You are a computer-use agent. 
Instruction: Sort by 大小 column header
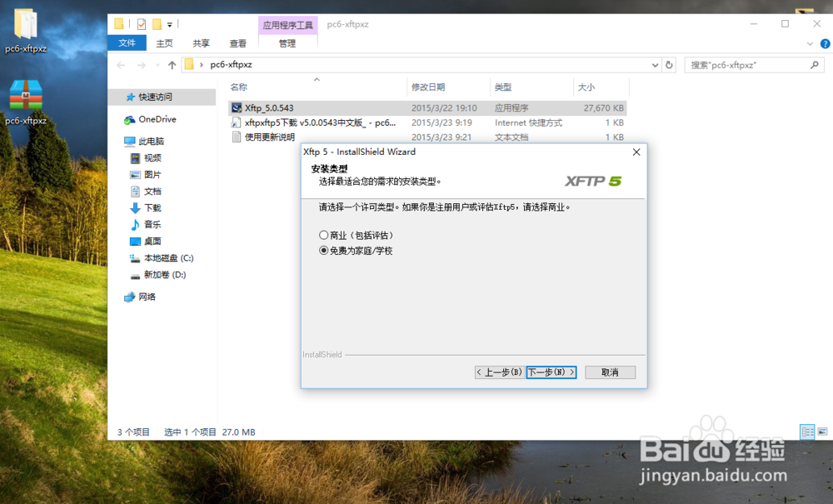click(586, 87)
